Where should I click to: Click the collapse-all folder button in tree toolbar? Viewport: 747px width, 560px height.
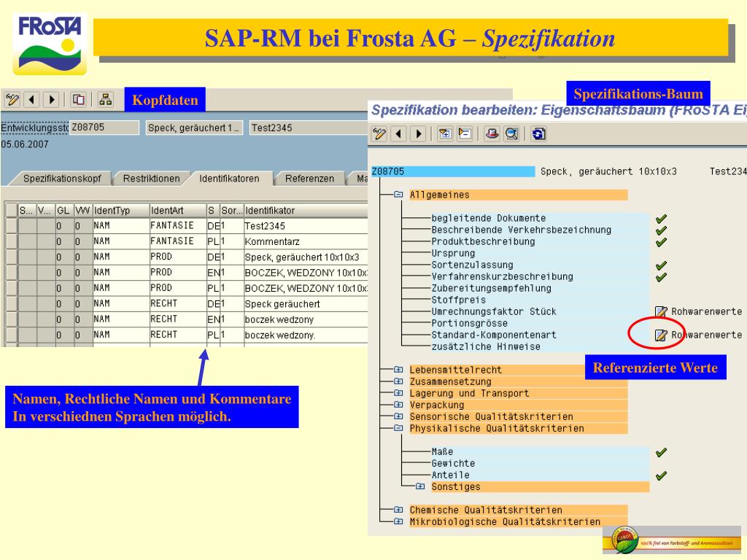click(x=464, y=135)
